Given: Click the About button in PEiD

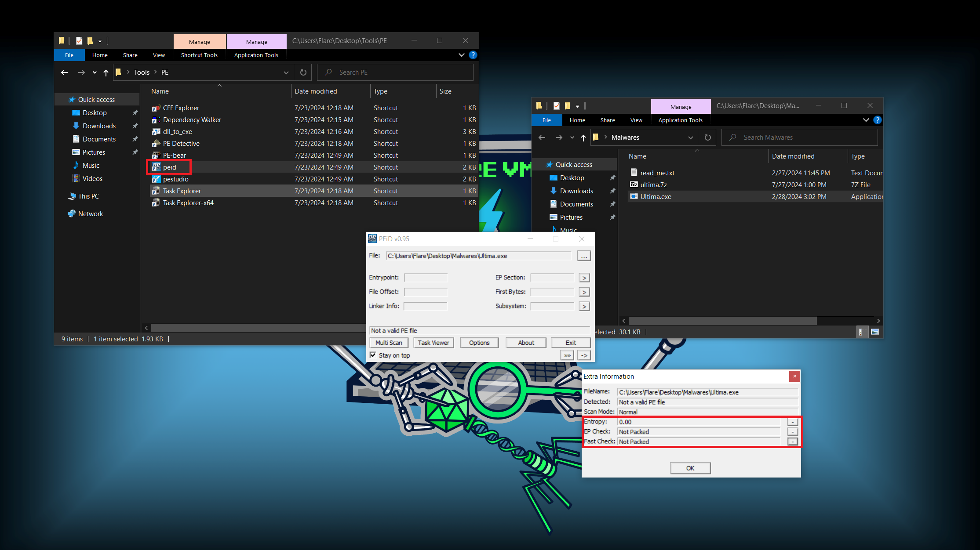Looking at the screenshot, I should [526, 343].
